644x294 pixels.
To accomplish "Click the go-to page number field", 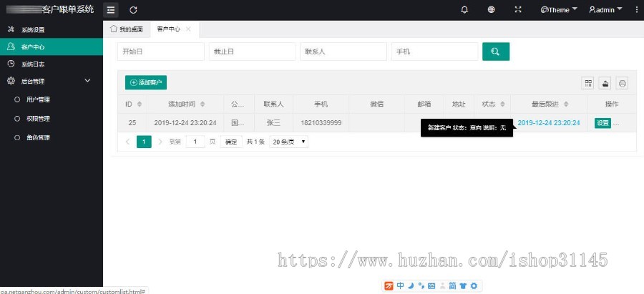I will pyautogui.click(x=195, y=142).
